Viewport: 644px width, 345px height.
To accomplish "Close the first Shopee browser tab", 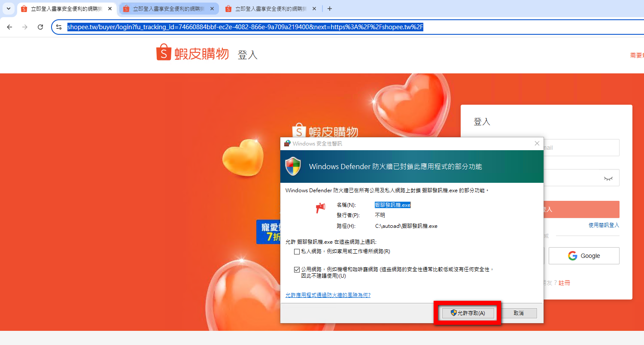I will pyautogui.click(x=110, y=9).
